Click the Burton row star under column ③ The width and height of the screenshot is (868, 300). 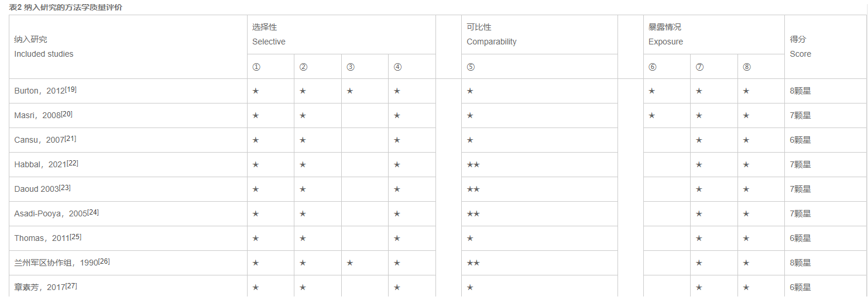pyautogui.click(x=350, y=91)
